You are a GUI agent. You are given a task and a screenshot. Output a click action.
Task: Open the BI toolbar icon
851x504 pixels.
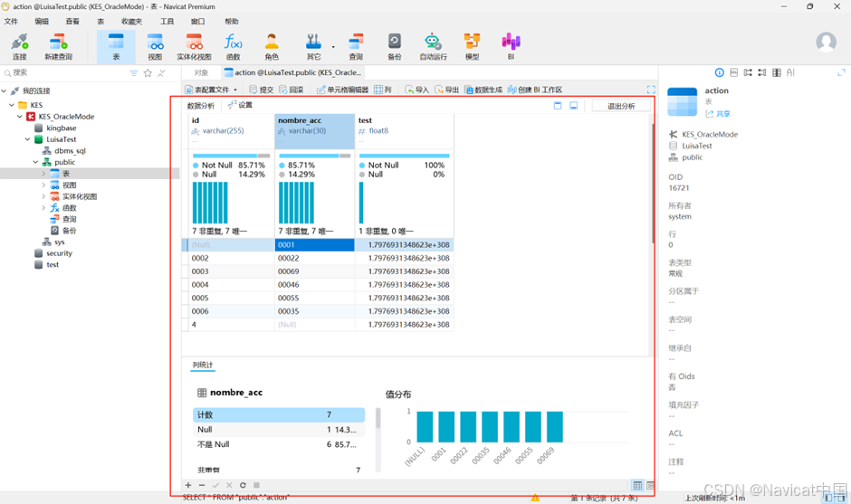tap(511, 47)
